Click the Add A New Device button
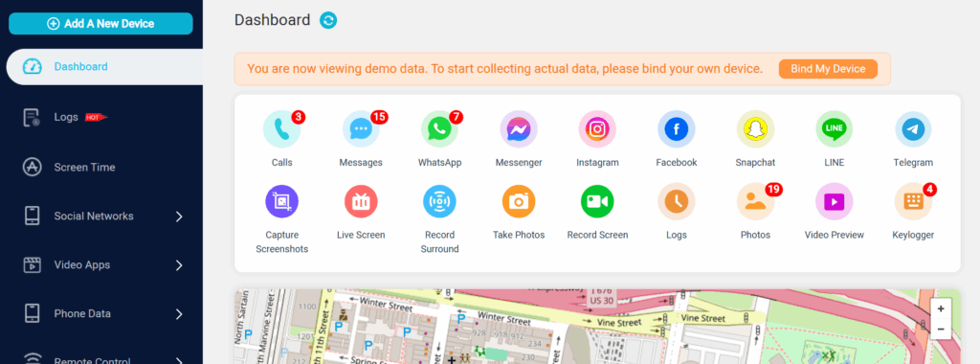 pyautogui.click(x=100, y=24)
